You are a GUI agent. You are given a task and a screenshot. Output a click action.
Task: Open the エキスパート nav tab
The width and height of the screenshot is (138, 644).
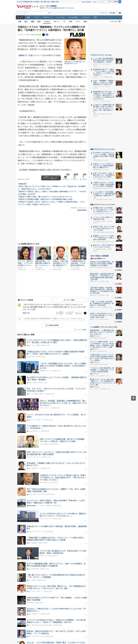tap(48, 17)
